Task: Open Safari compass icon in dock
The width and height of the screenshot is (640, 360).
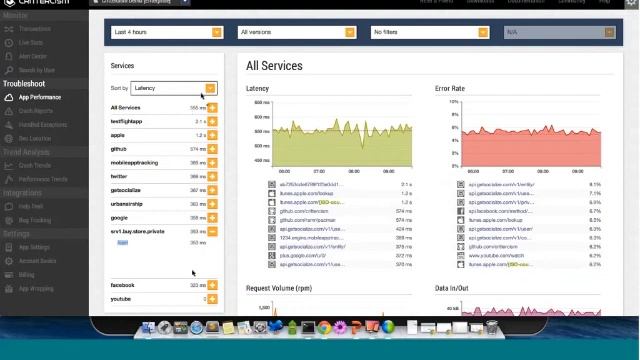Action: coord(196,327)
